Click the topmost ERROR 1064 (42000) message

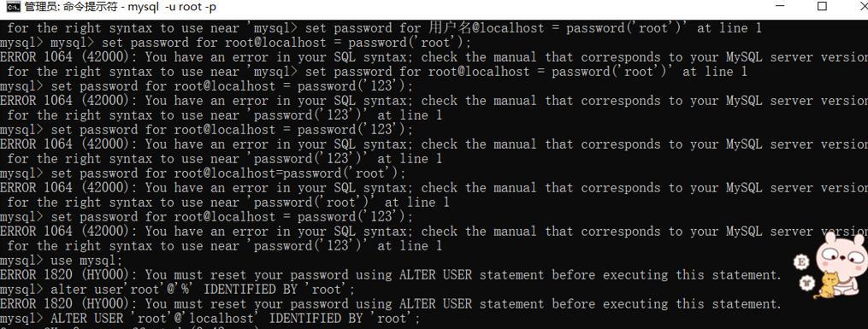434,57
